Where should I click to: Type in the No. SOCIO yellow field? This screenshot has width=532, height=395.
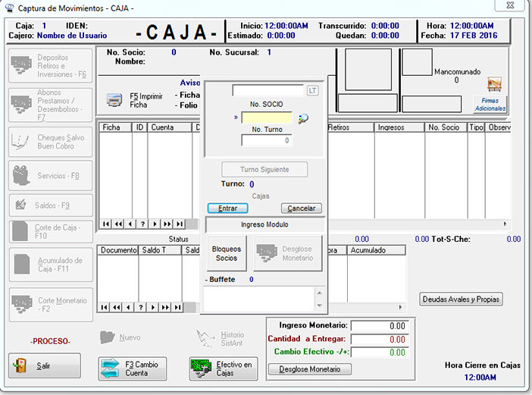pyautogui.click(x=267, y=118)
